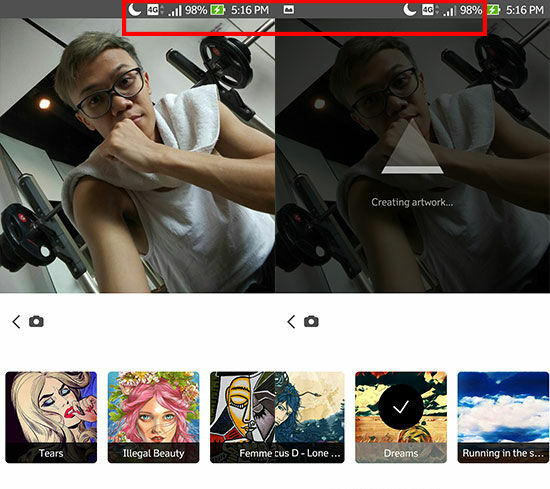This screenshot has height=489, width=550.
Task: Tap the Creating artwork... text
Action: point(412,202)
